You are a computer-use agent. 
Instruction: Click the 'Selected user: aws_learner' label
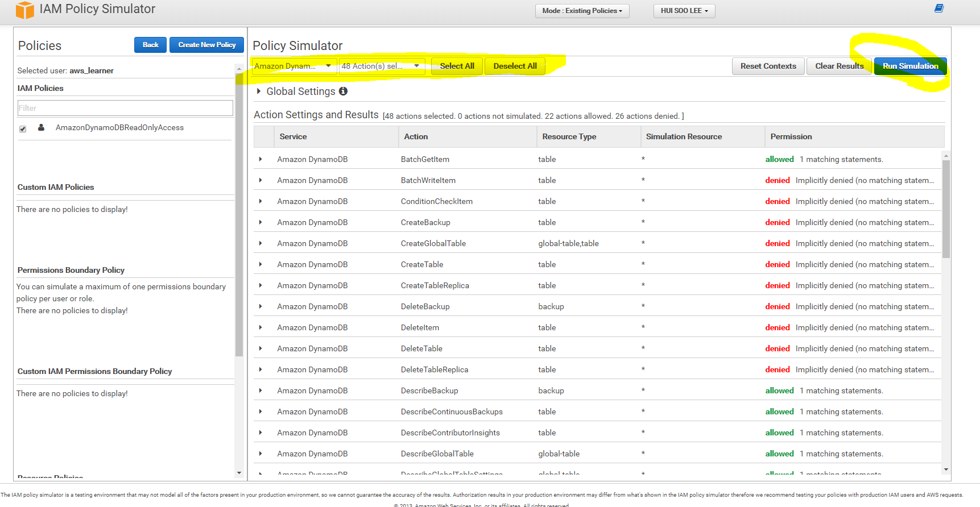65,70
